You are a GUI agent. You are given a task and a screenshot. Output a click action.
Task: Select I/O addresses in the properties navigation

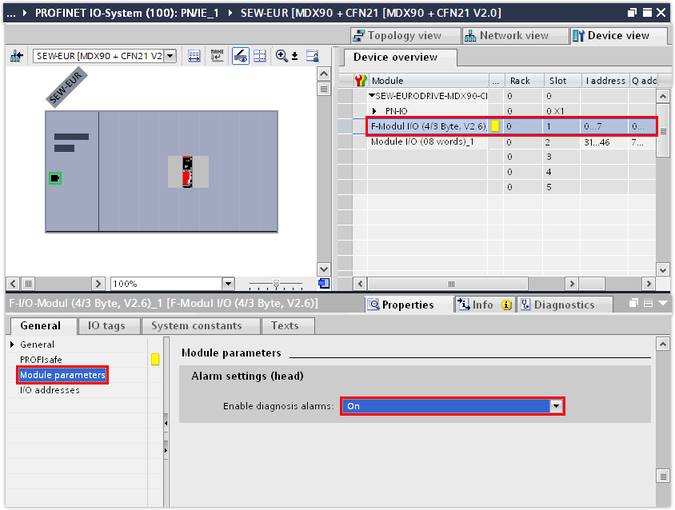coord(50,390)
